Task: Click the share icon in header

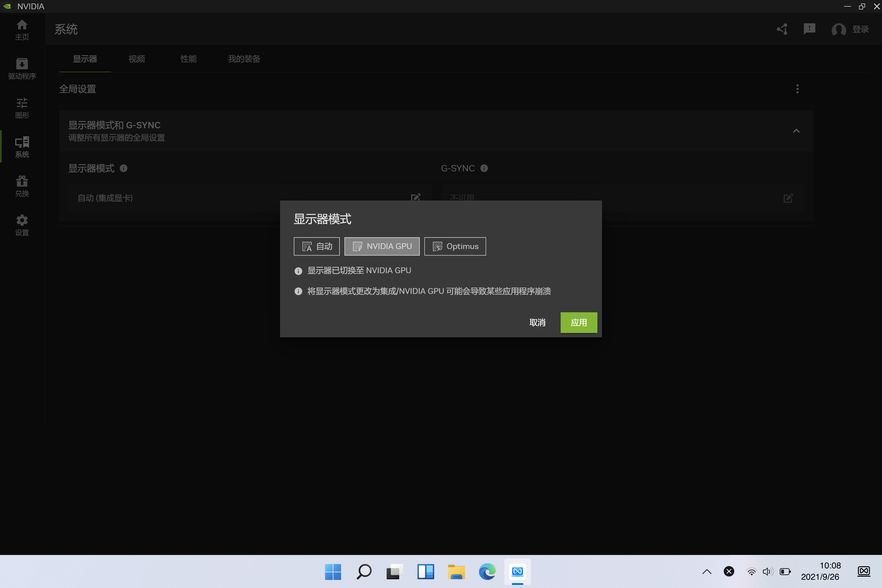Action: pyautogui.click(x=782, y=29)
